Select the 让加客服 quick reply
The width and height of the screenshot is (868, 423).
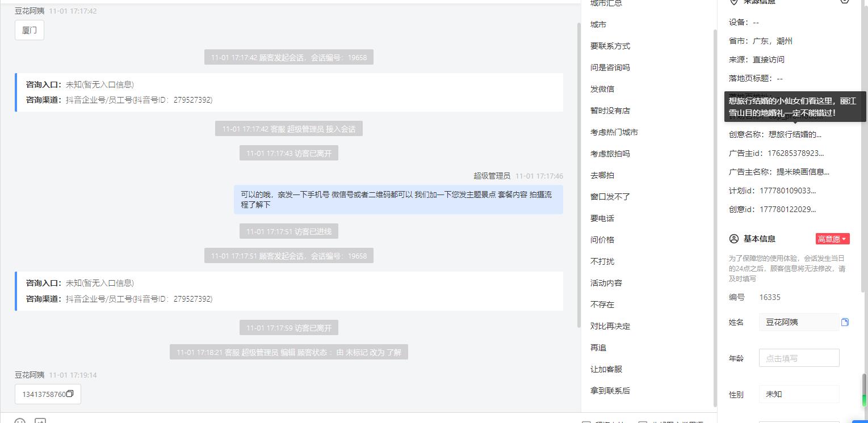tap(606, 369)
